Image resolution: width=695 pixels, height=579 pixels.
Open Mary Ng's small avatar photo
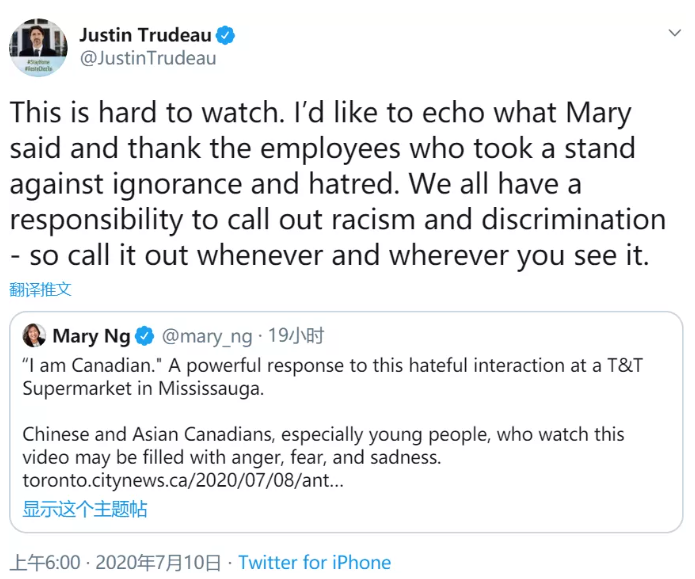34,335
